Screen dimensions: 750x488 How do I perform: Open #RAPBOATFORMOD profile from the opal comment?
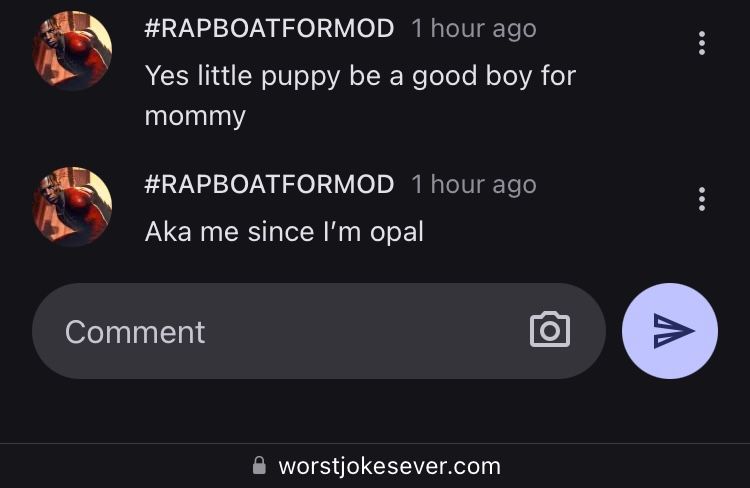click(x=269, y=184)
